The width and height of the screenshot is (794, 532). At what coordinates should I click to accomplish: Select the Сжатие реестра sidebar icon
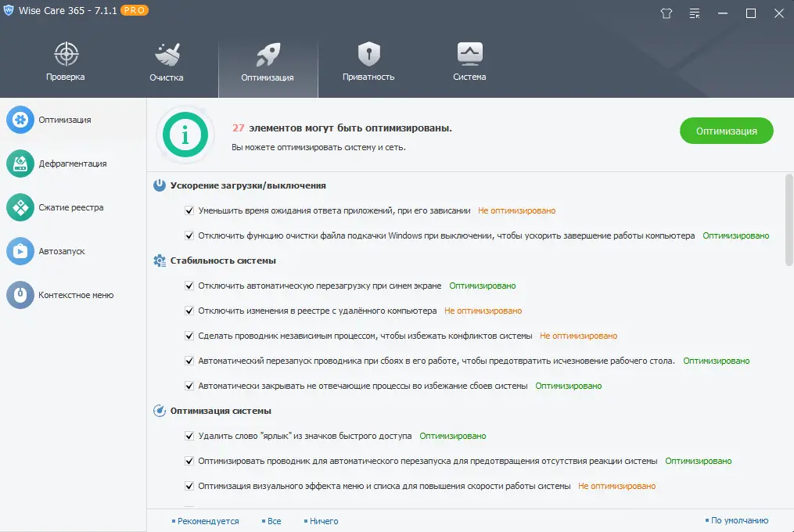tap(20, 207)
